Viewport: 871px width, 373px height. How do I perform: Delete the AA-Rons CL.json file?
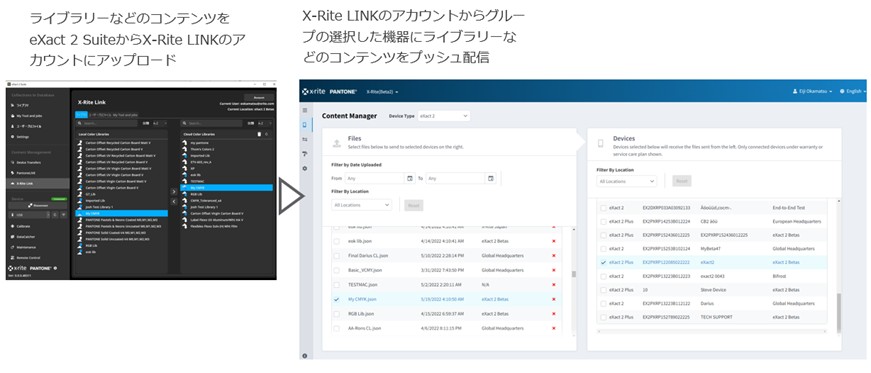(553, 328)
